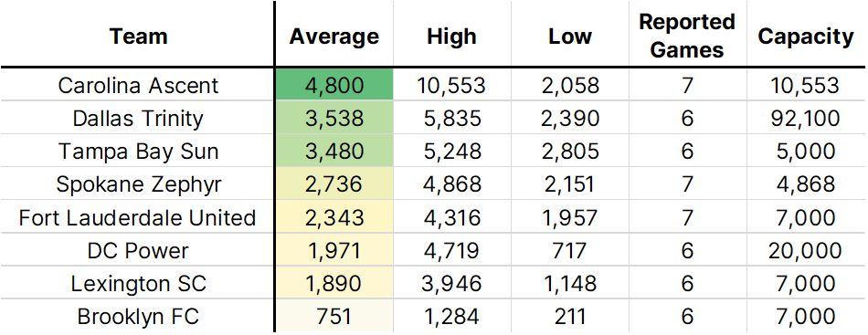868x335 pixels.
Task: Select low value 2,805
Action: pos(569,152)
